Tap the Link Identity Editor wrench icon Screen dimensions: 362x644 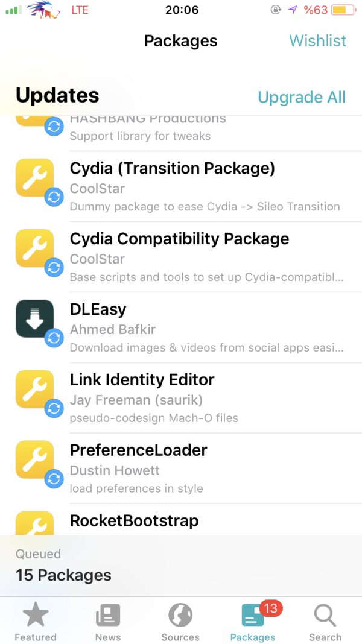[34, 388]
